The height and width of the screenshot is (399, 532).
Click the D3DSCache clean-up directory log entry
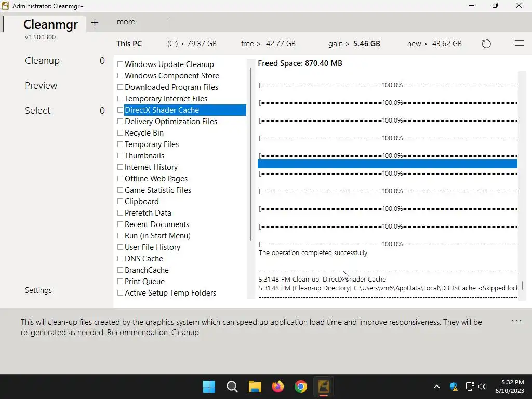[x=388, y=288]
